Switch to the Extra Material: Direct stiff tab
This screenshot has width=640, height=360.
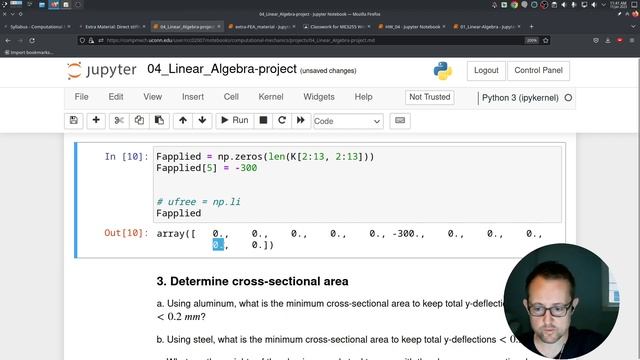tap(113, 27)
